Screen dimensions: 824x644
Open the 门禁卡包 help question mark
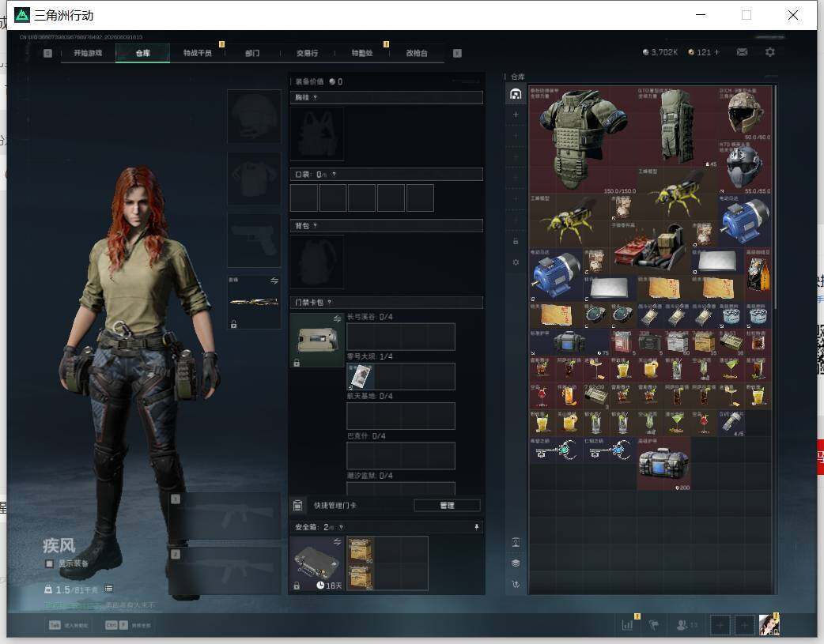pyautogui.click(x=330, y=303)
